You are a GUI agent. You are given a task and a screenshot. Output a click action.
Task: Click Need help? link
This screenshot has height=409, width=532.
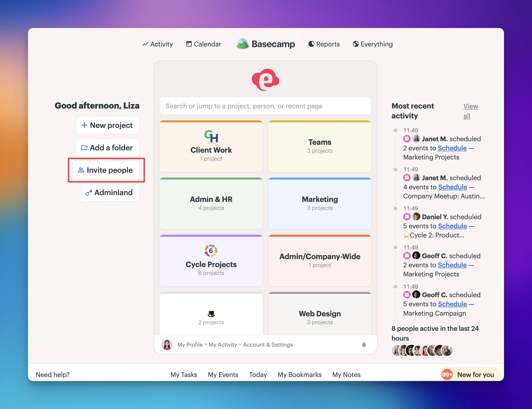click(52, 375)
